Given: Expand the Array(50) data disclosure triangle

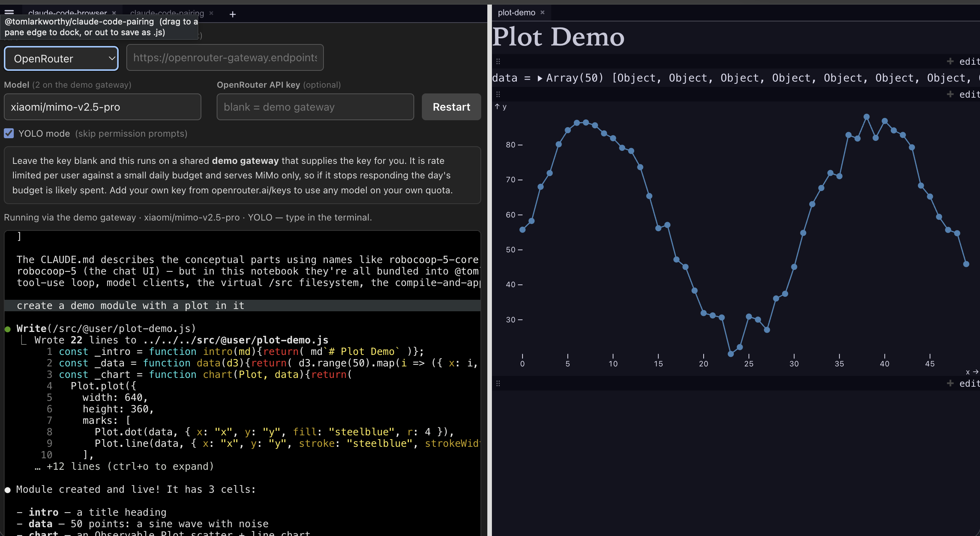Looking at the screenshot, I should coord(540,78).
